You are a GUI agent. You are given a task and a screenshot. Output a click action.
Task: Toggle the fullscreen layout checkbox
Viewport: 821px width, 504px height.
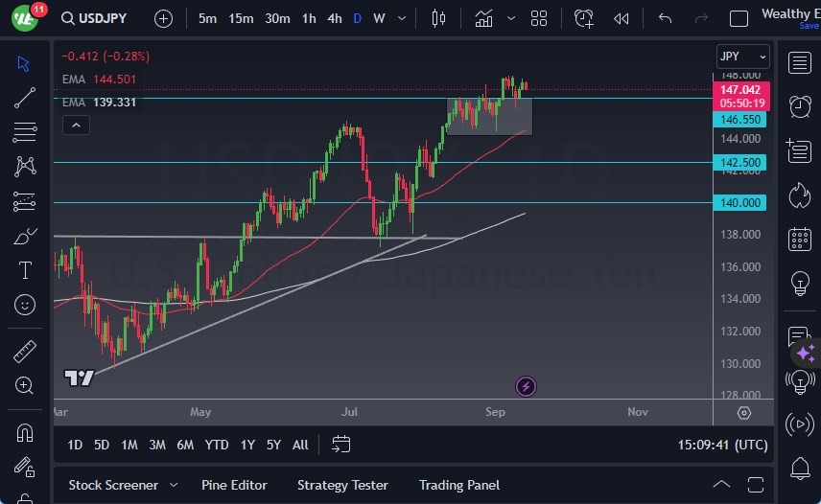pos(739,18)
